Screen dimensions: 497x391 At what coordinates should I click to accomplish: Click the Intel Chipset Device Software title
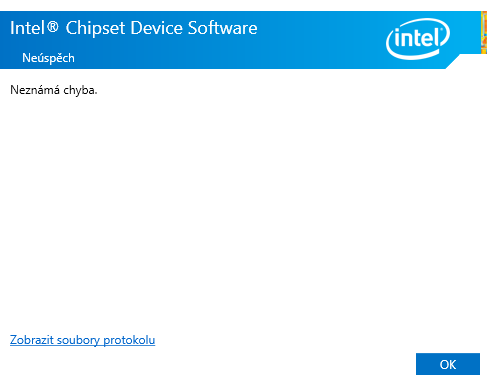[134, 28]
